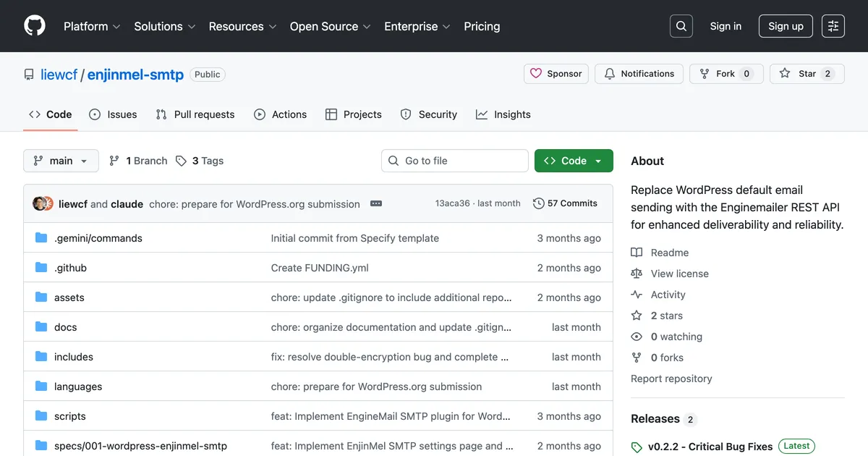Click the GitHub logo

tap(34, 25)
